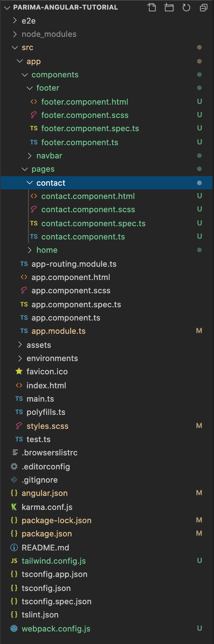
Task: Click the TS icon of footer.component.ts
Action: pos(34,142)
